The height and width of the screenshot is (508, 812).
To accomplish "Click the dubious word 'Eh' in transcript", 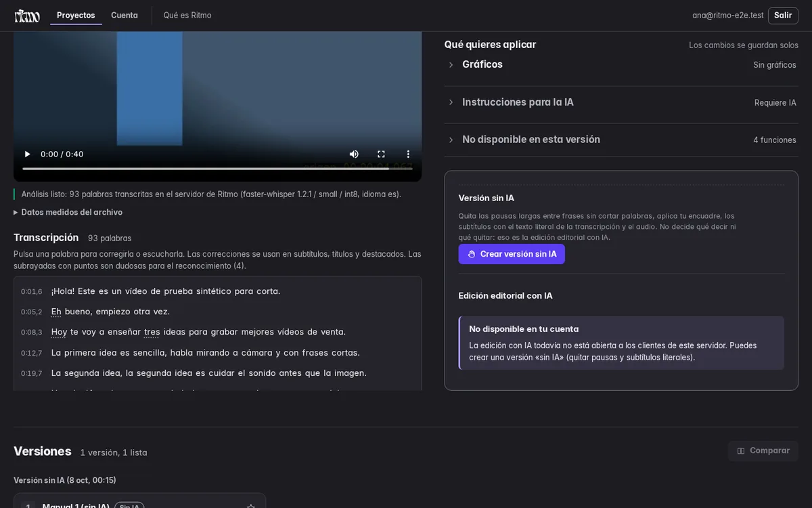I will [56, 312].
